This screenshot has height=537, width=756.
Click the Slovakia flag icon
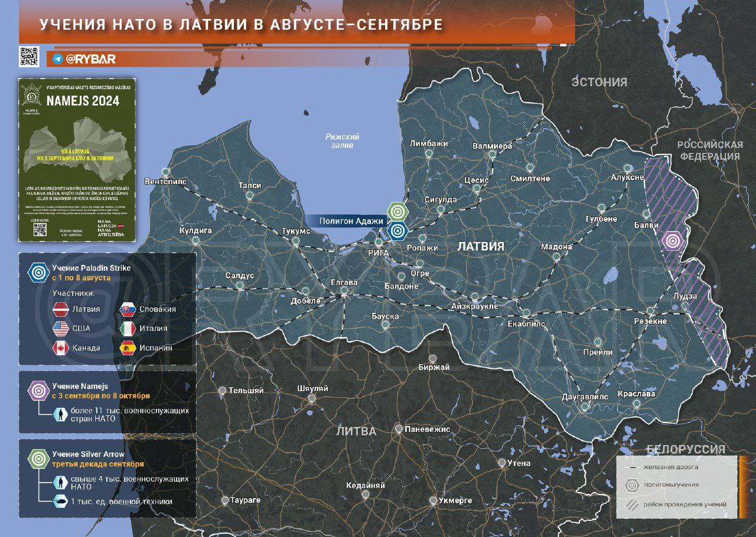point(128,309)
